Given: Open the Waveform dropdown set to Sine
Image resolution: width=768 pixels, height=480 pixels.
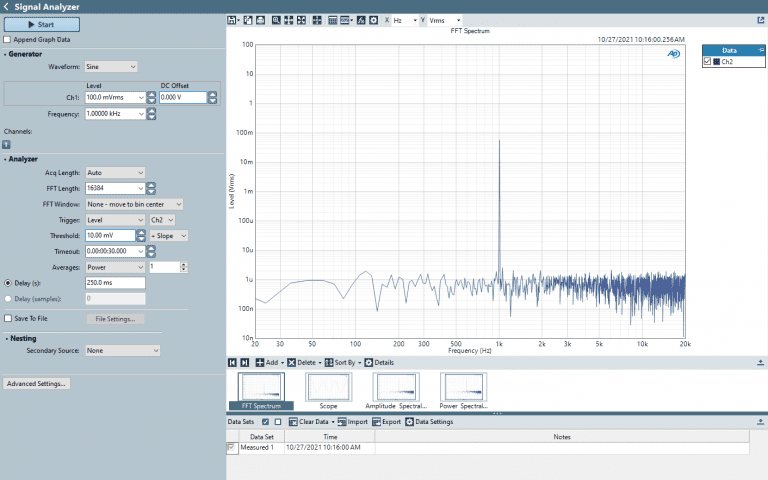Looking at the screenshot, I should coord(111,67).
